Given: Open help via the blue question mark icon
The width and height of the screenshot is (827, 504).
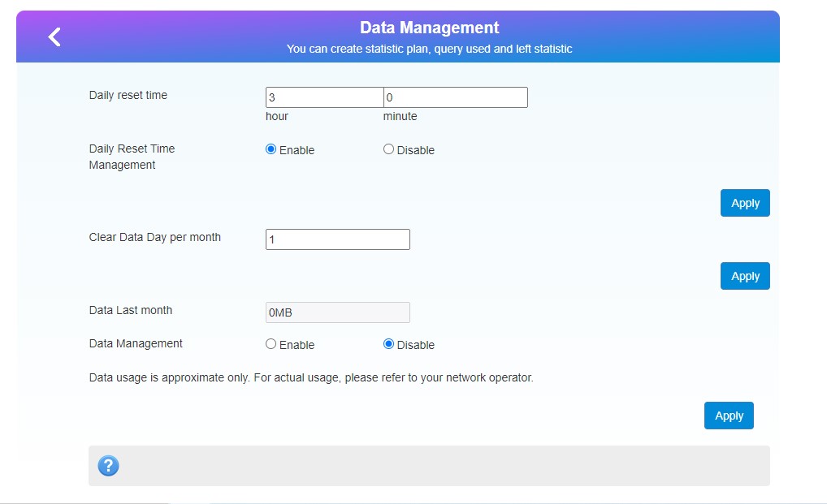Looking at the screenshot, I should coord(108,466).
